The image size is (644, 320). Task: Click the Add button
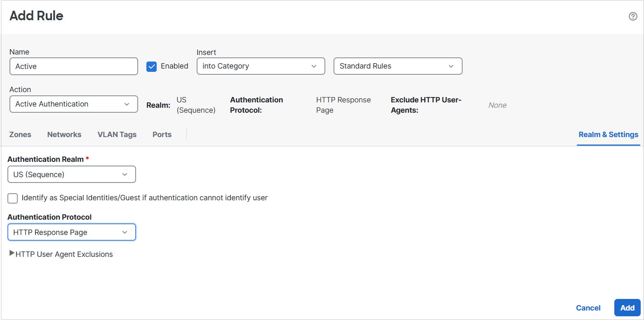627,308
